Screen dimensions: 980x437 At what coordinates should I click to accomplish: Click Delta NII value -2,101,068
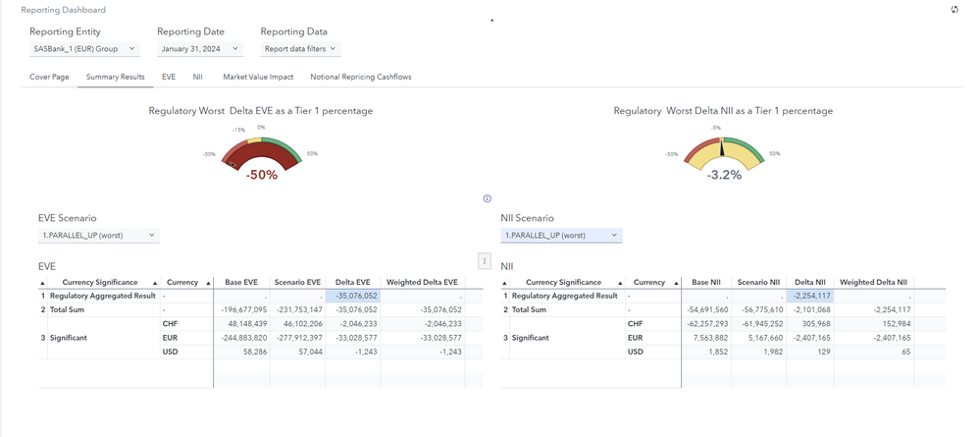click(x=812, y=309)
